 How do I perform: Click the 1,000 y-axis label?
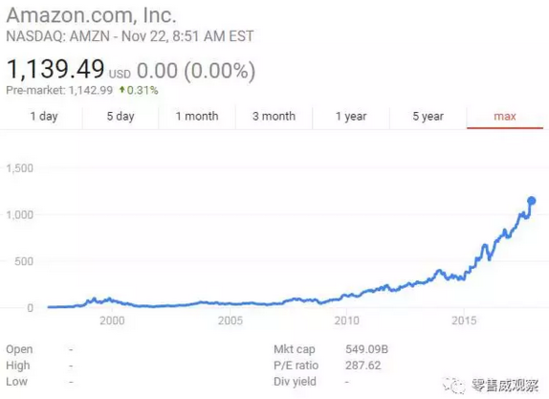[x=20, y=215]
